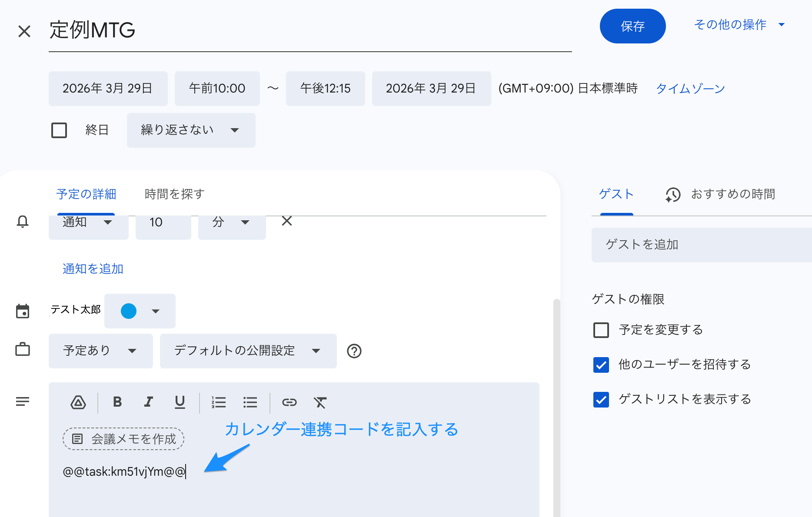Clear formatting in the description

click(x=320, y=402)
